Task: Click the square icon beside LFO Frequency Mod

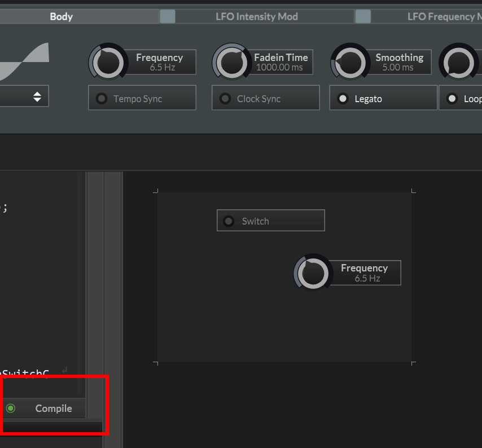Action: point(363,16)
